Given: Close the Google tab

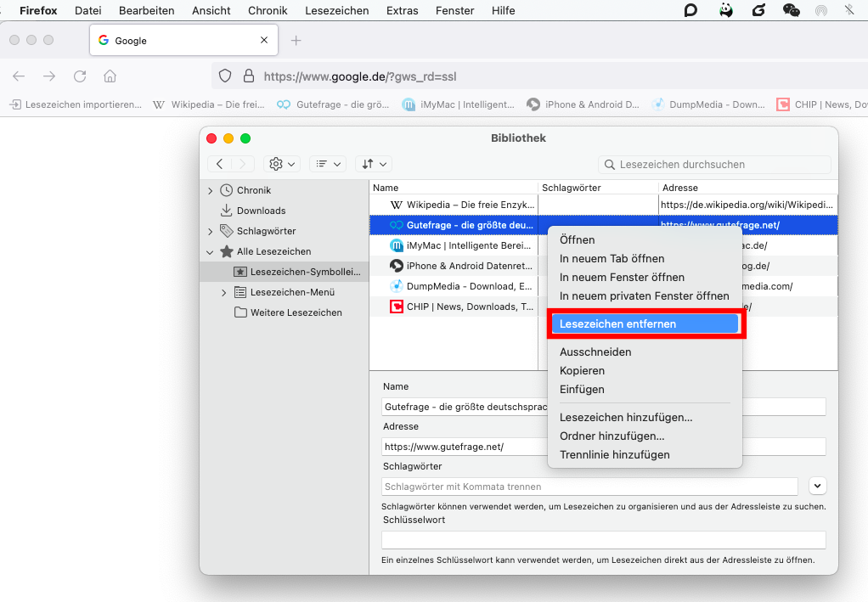Looking at the screenshot, I should tap(264, 40).
